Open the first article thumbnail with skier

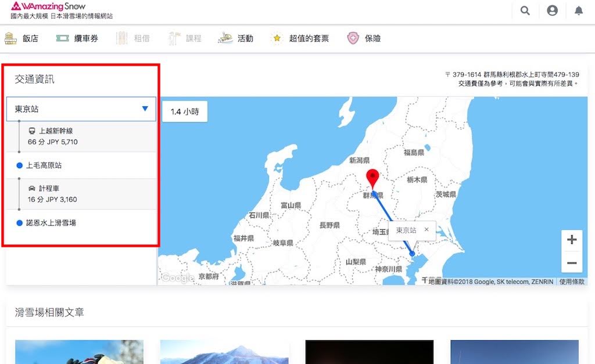click(x=79, y=352)
